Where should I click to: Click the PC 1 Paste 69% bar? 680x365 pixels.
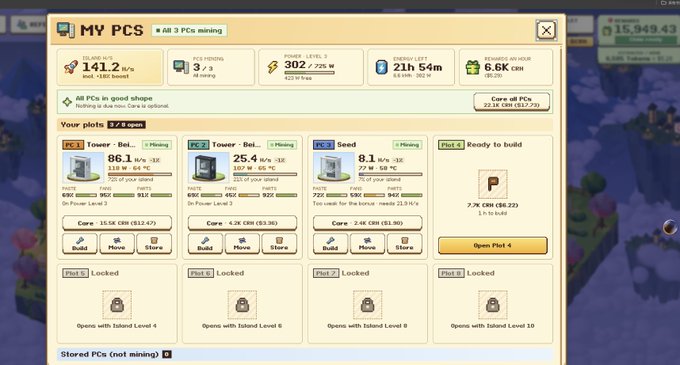click(86, 195)
